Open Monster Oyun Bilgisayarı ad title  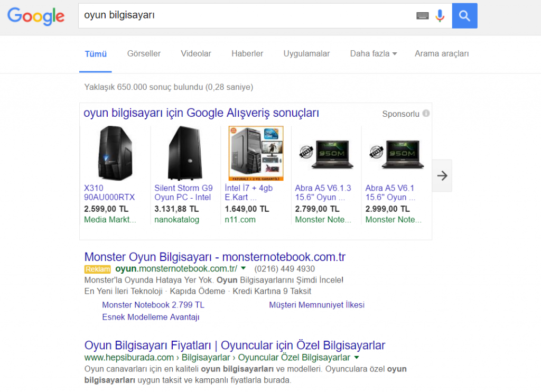tap(214, 257)
